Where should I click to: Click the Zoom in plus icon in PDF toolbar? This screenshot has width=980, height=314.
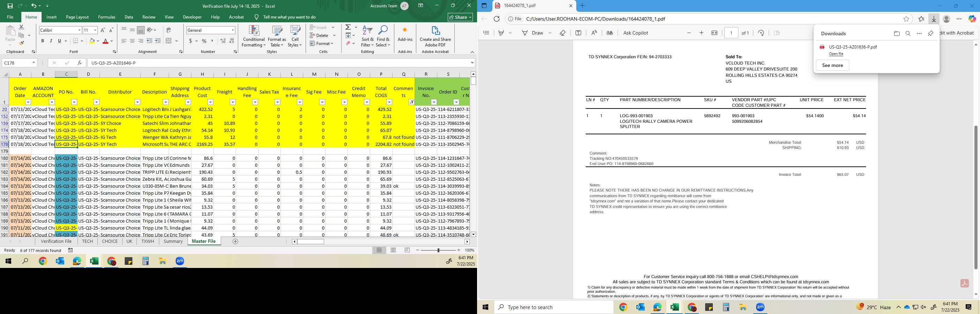tap(702, 33)
